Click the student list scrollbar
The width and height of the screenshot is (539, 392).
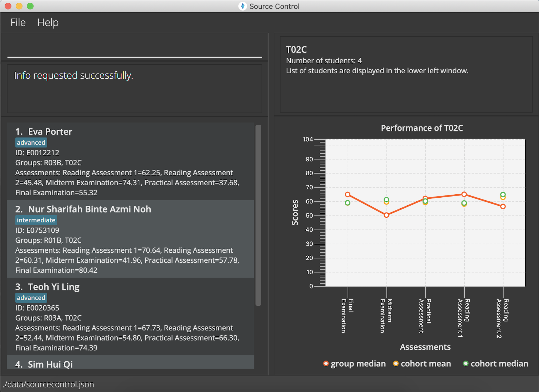[x=258, y=215]
